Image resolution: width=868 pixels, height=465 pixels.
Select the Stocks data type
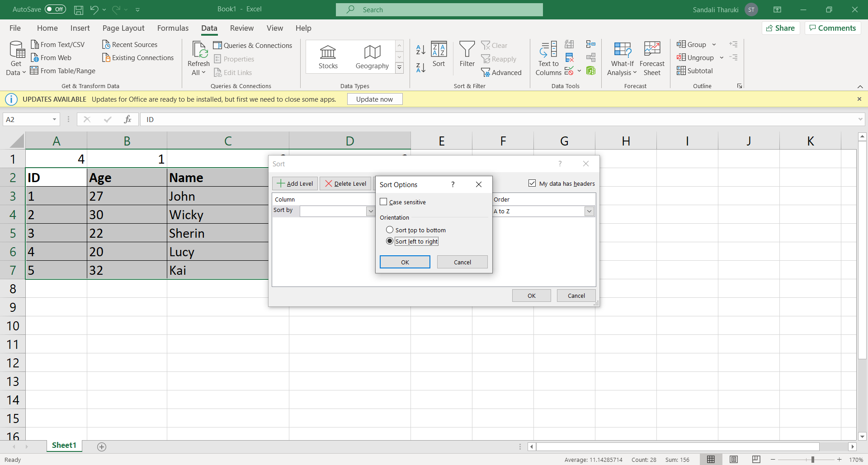pos(328,56)
